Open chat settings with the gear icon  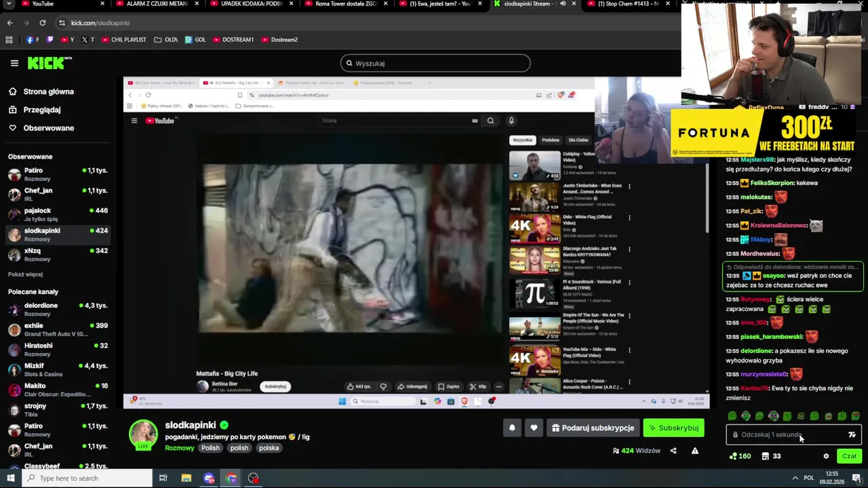pyautogui.click(x=826, y=456)
